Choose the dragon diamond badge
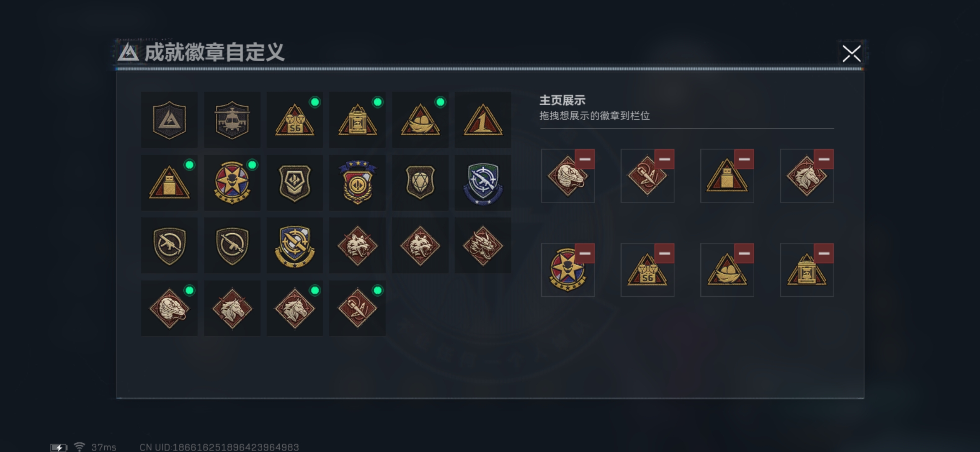 (483, 246)
